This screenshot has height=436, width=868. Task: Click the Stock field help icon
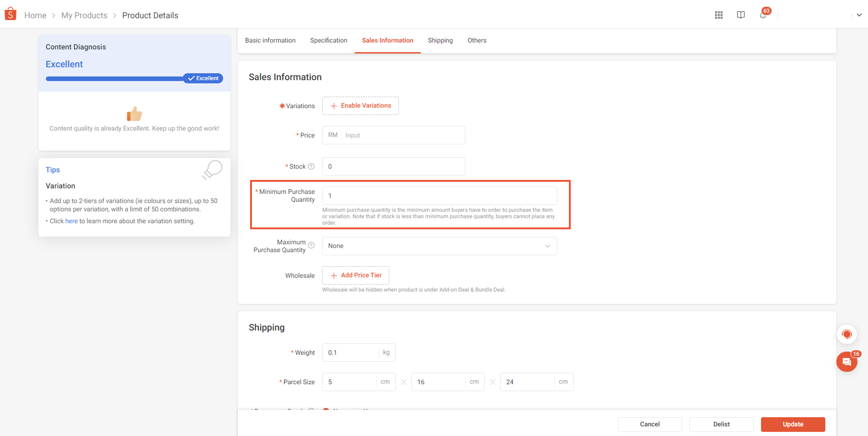coord(311,166)
